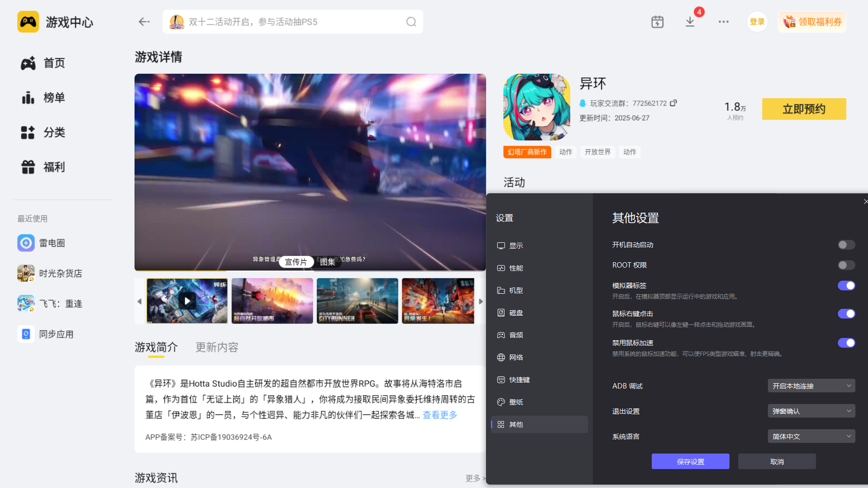
Task: Open the calendar check-in icon
Action: tap(657, 22)
